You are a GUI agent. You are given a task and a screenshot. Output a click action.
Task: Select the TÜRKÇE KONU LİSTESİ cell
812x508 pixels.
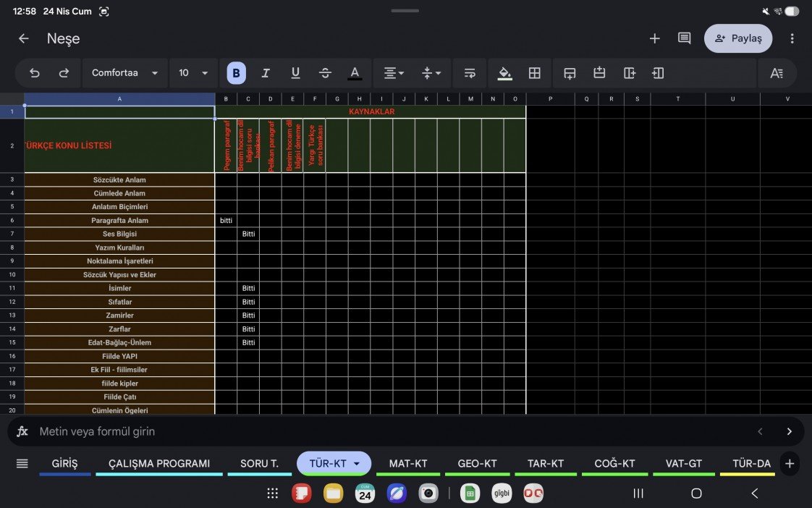click(119, 145)
